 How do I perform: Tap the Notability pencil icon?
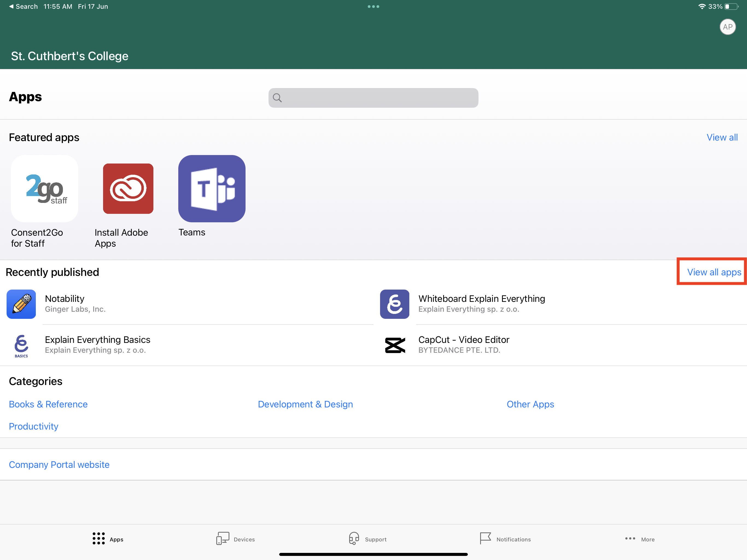(x=21, y=304)
